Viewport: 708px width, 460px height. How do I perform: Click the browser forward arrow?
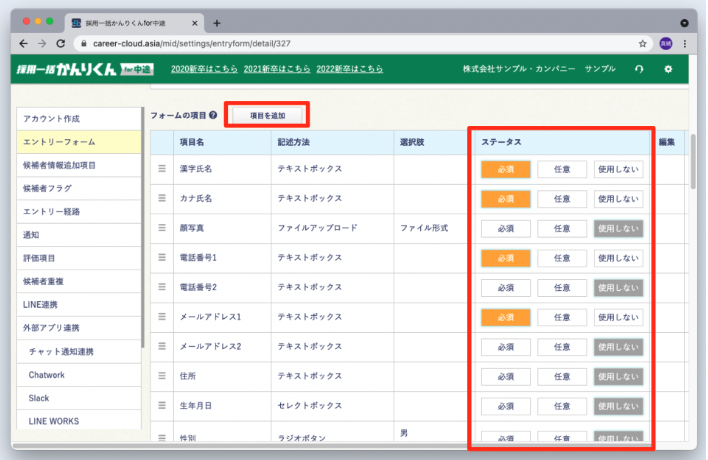coord(42,43)
